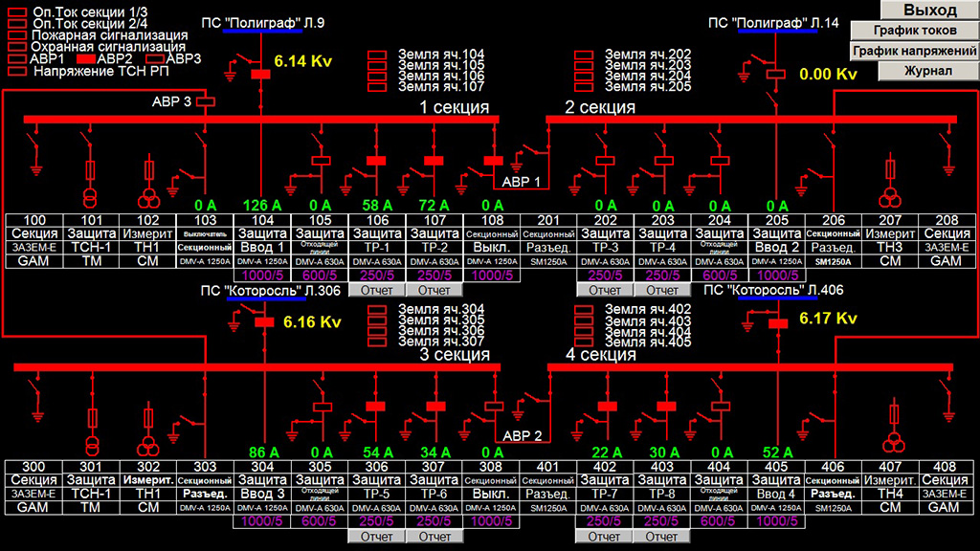
Task: Click the 0.00 Kv voltage reading
Action: click(x=828, y=75)
